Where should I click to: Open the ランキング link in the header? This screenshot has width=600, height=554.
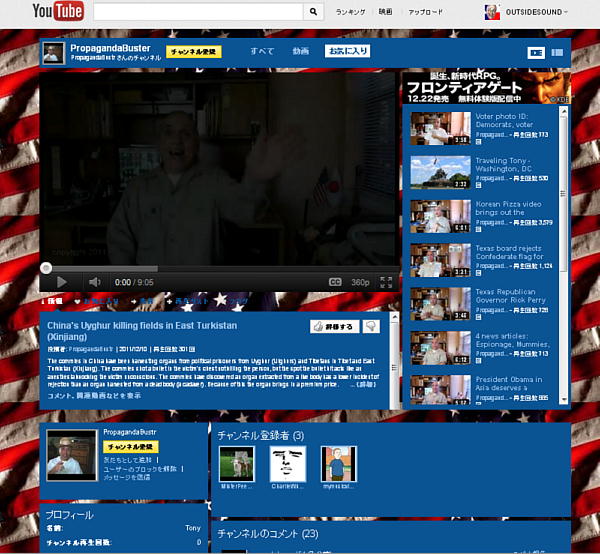pyautogui.click(x=350, y=12)
